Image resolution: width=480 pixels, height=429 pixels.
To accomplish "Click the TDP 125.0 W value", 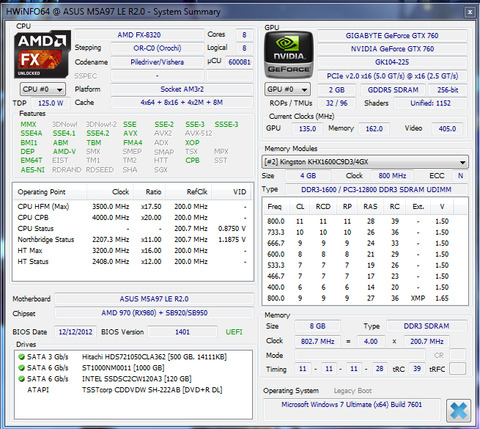I will (50, 103).
